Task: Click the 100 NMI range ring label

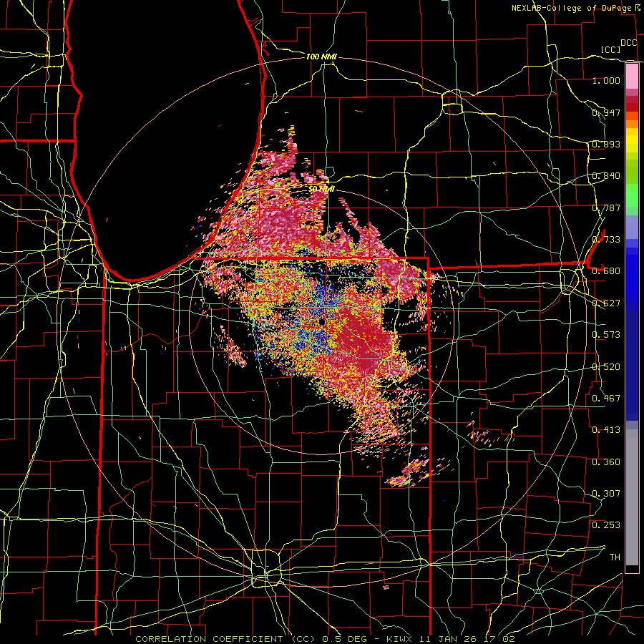Action: point(321,57)
